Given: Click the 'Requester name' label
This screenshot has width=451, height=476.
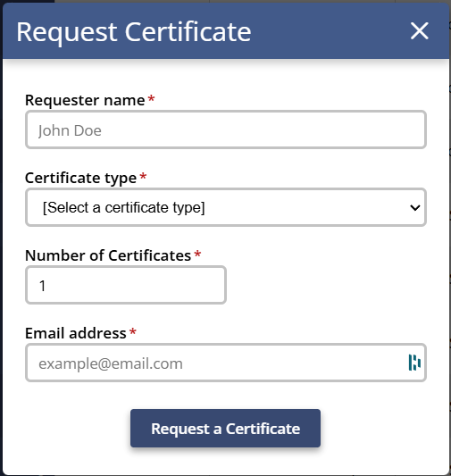Looking at the screenshot, I should 85,100.
